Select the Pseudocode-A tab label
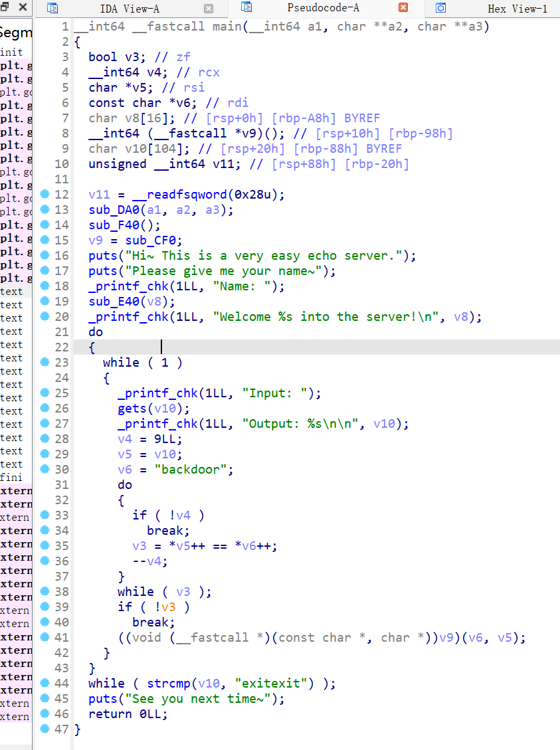 pos(323,8)
